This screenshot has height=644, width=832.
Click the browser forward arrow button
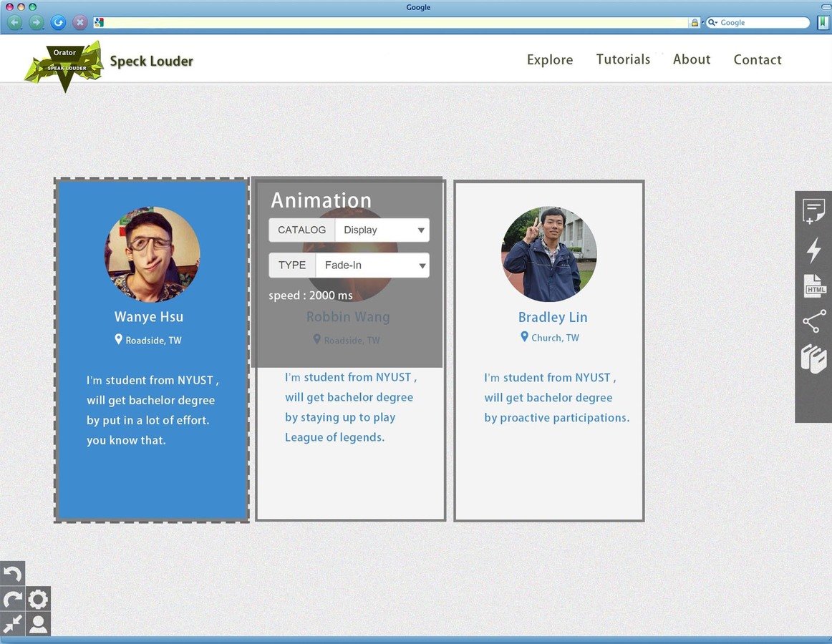36,22
